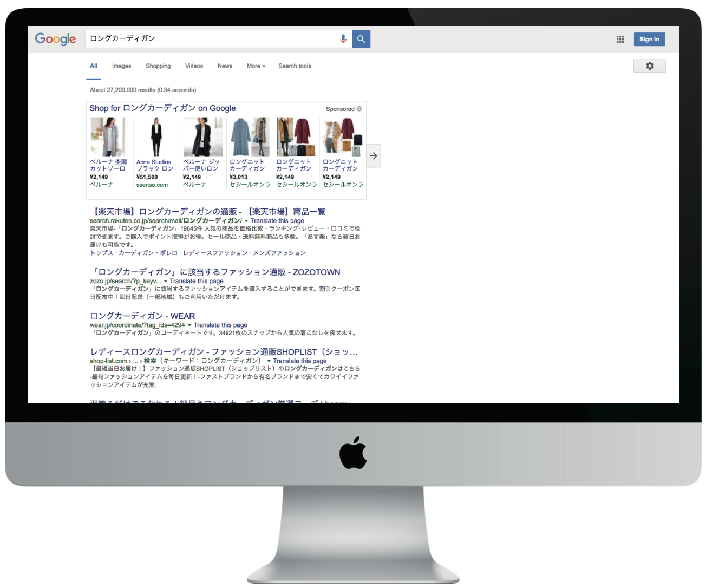The image size is (706, 588).
Task: Switch to the Shopping tab
Action: pyautogui.click(x=158, y=66)
